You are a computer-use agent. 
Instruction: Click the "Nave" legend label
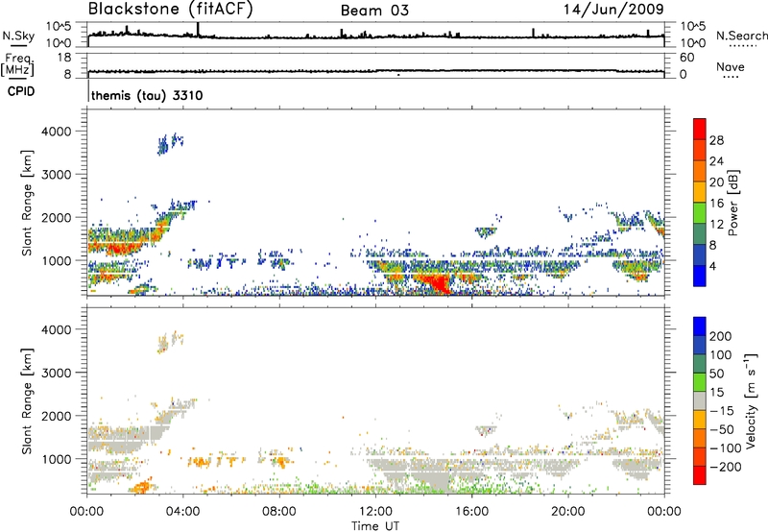pos(731,66)
